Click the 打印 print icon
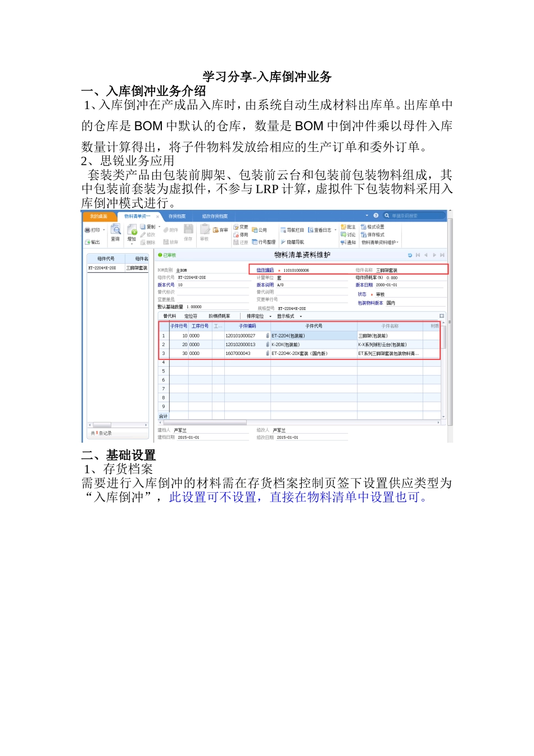 tap(87, 230)
